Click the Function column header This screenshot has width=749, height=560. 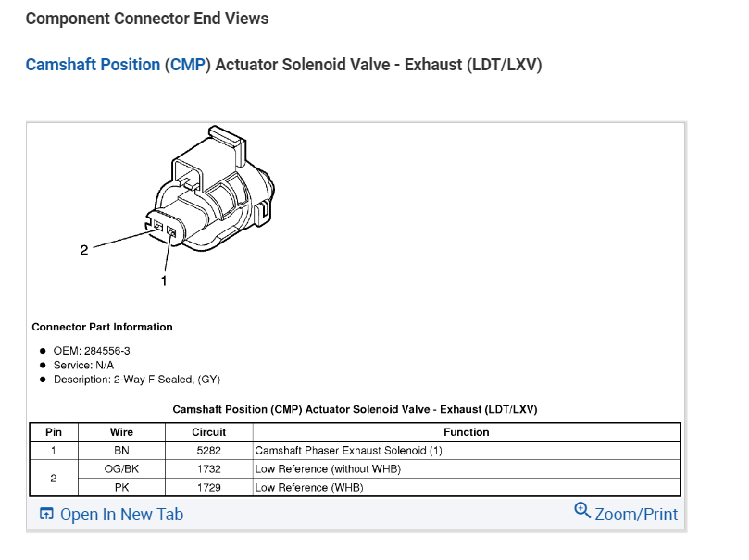pos(467,431)
